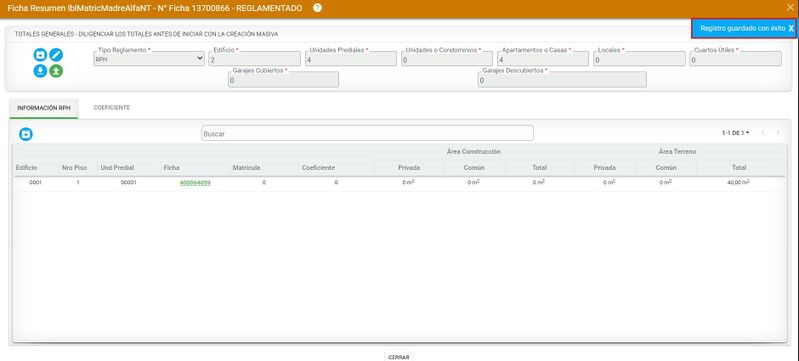Click the Edificio input field
This screenshot has height=361, width=799.
tap(254, 59)
